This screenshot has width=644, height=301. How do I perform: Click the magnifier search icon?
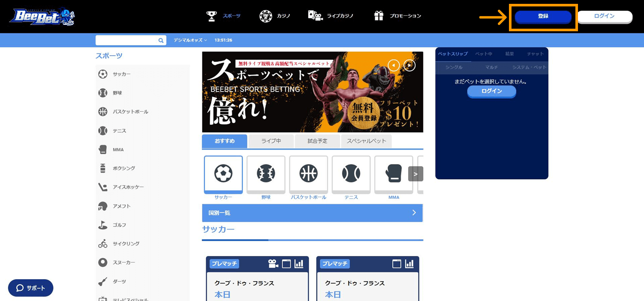(x=161, y=40)
